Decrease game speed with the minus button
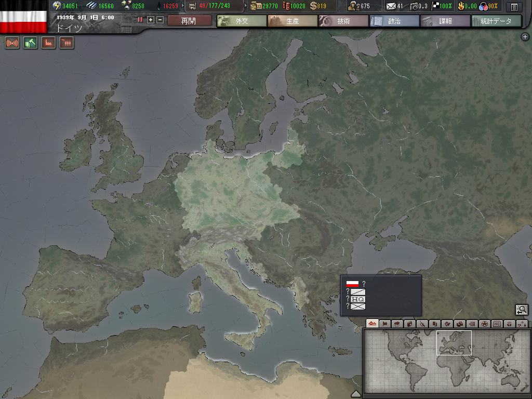Screen dimensions: 532x399 [160, 20]
